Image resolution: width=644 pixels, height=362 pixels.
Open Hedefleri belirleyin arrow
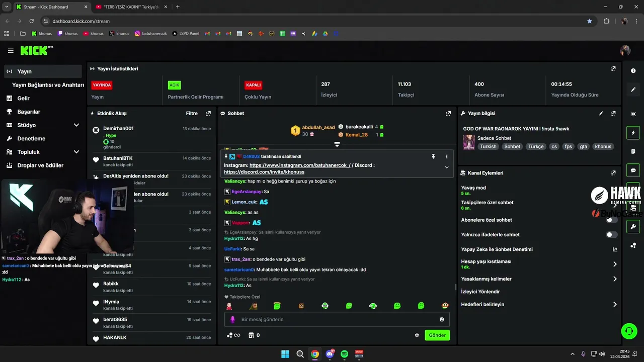tap(615, 304)
